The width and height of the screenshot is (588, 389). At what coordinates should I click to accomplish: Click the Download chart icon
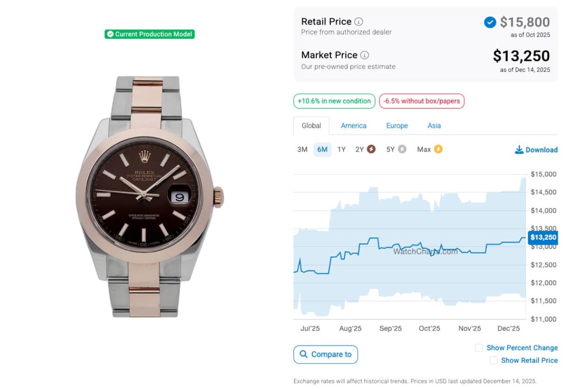point(519,150)
